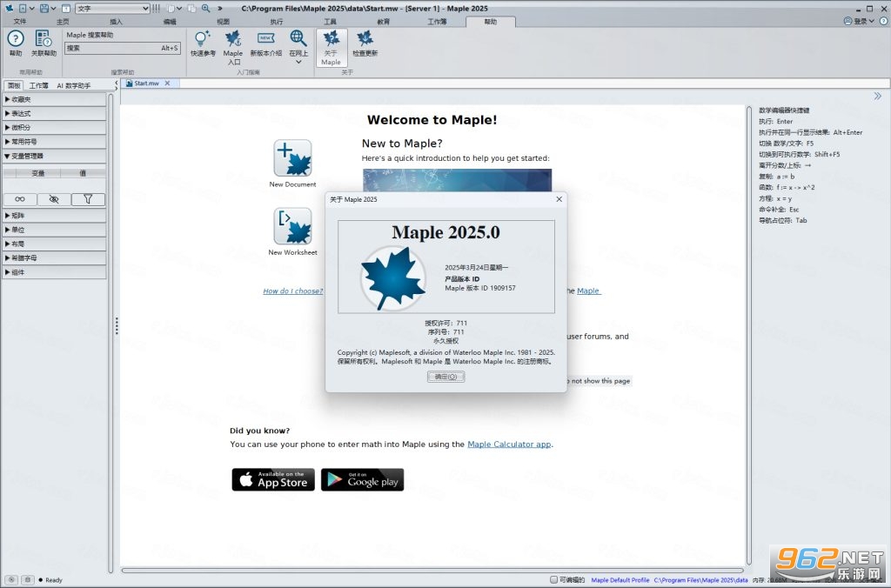
Task: Expand the 布局 palette
Action: coord(54,244)
